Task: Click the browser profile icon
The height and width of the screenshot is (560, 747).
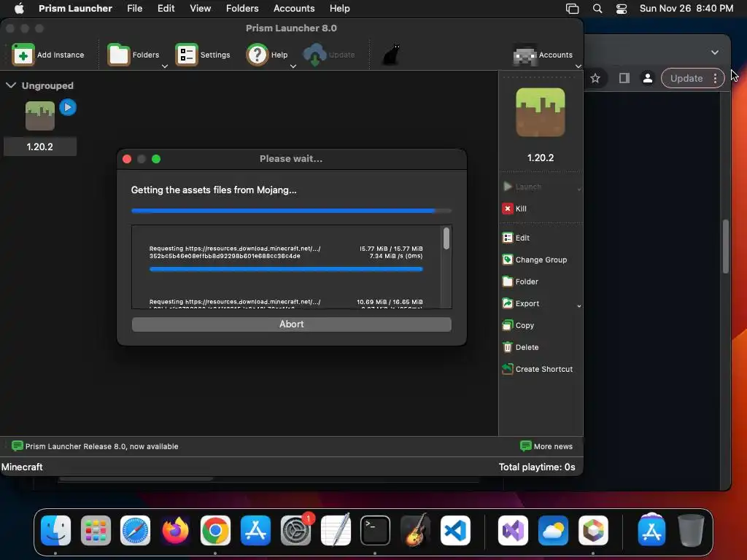Action: (648, 78)
